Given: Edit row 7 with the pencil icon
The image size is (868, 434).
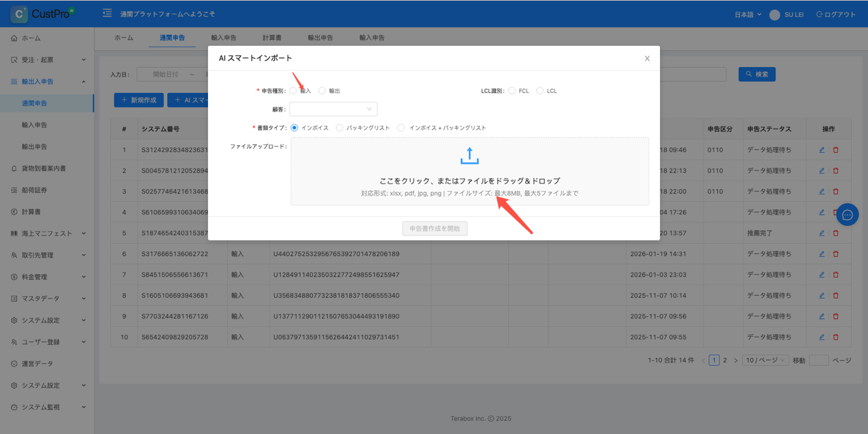Looking at the screenshot, I should [821, 275].
